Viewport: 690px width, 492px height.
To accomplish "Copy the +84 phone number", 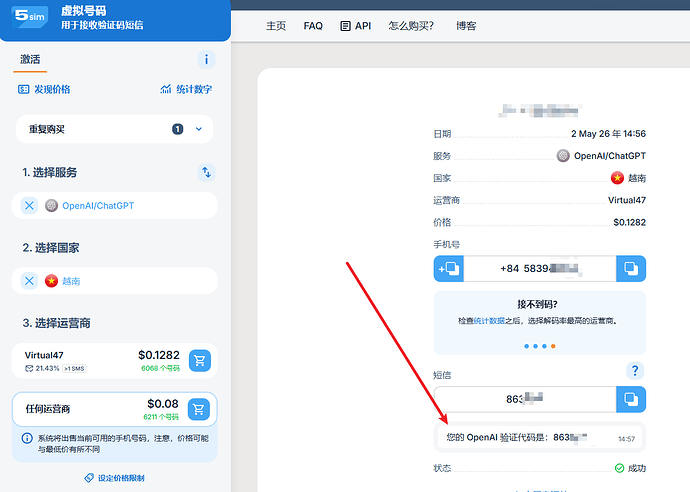I will [631, 268].
